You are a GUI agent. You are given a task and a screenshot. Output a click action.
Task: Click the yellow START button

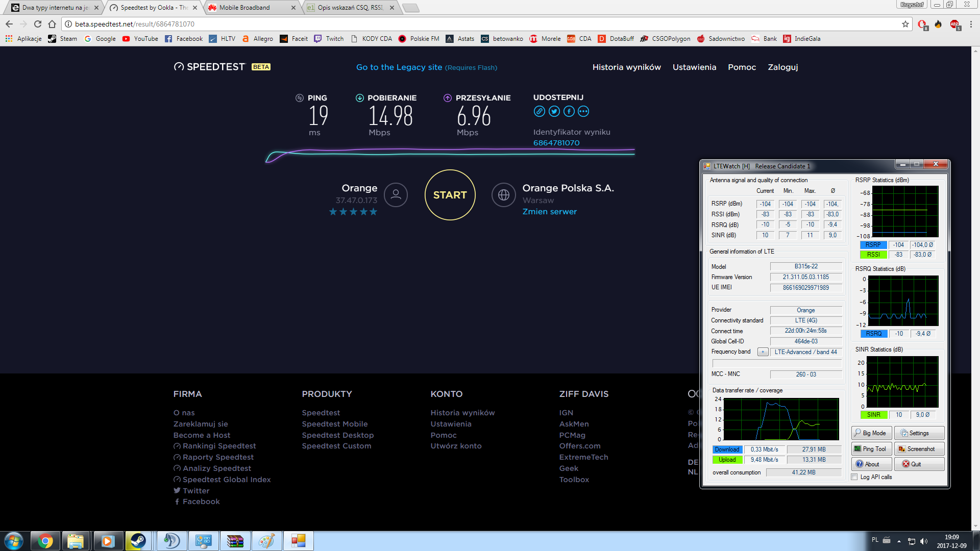[x=450, y=195]
